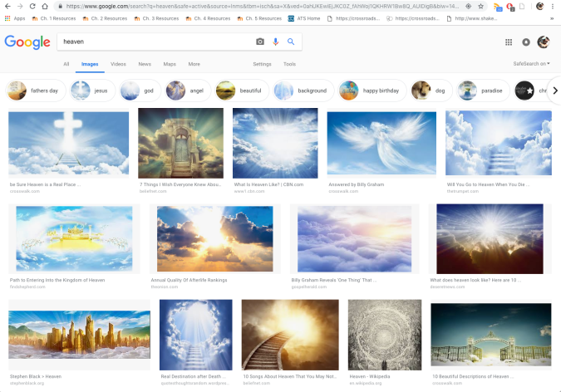
Task: Filter images by the jesus chip
Action: (93, 91)
